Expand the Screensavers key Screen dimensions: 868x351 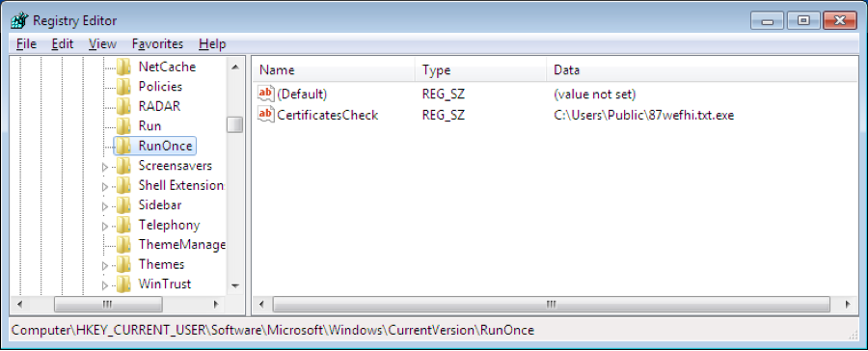[105, 167]
